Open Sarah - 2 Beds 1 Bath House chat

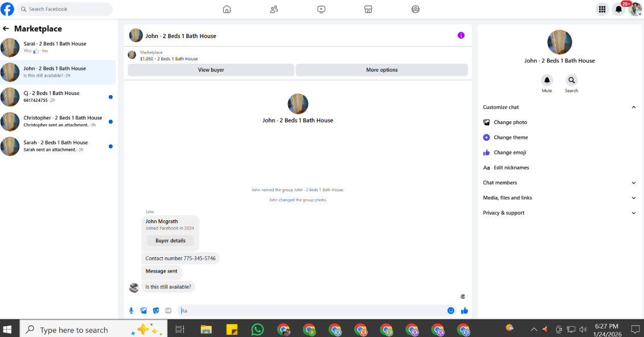(58, 146)
